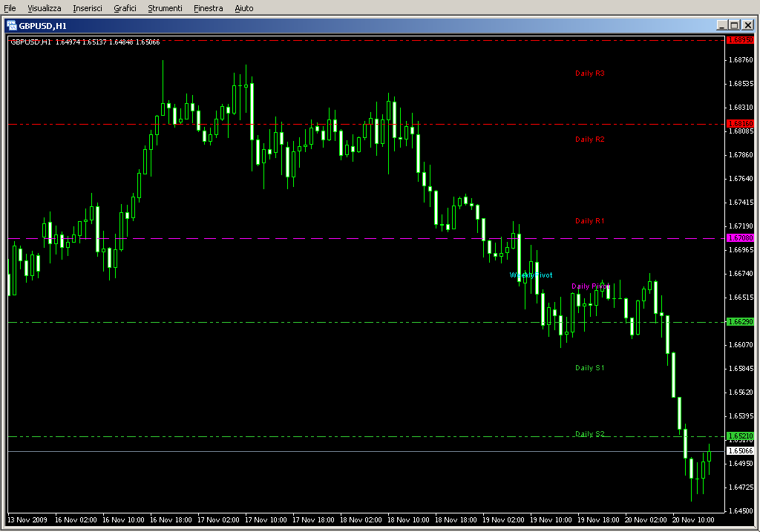Click the Daily S2 label
This screenshot has height=532, width=760.
tap(590, 433)
